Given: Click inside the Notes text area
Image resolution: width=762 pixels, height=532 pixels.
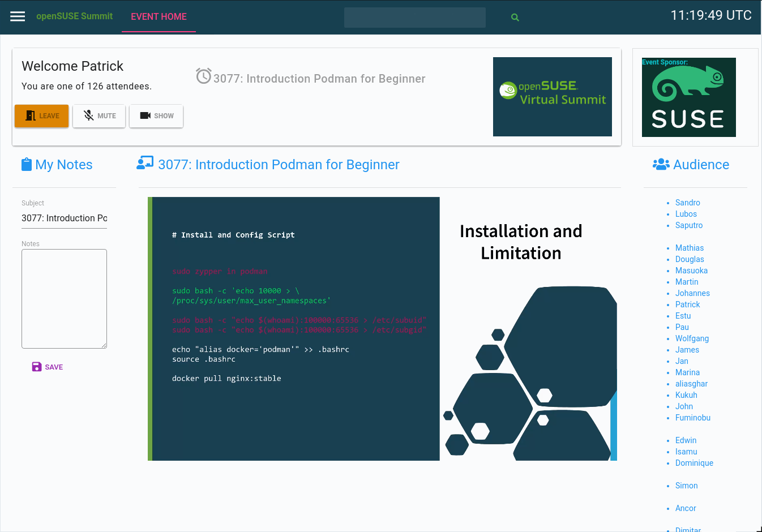Looking at the screenshot, I should [x=64, y=299].
